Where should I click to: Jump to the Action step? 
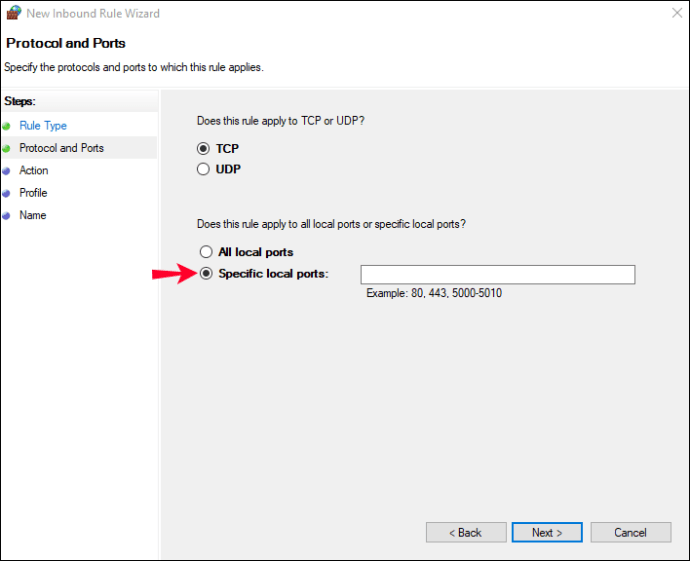34,171
